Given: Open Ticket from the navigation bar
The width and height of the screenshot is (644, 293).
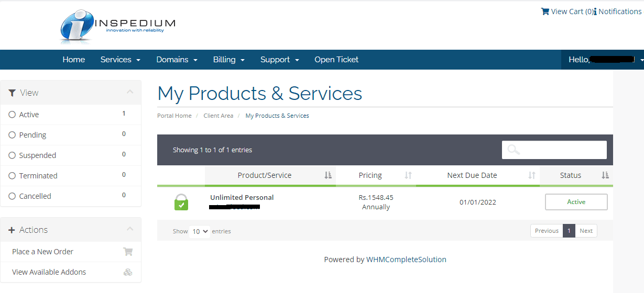Looking at the screenshot, I should pos(336,60).
